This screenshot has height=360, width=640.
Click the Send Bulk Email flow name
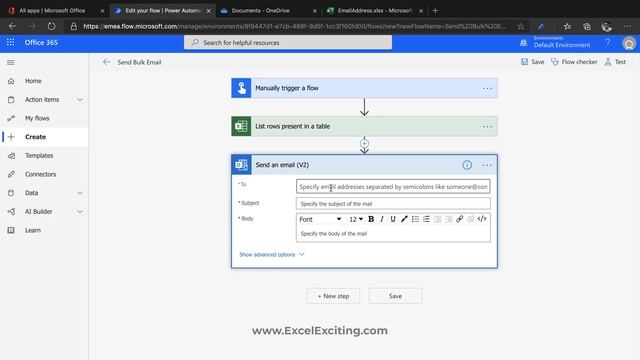[139, 62]
